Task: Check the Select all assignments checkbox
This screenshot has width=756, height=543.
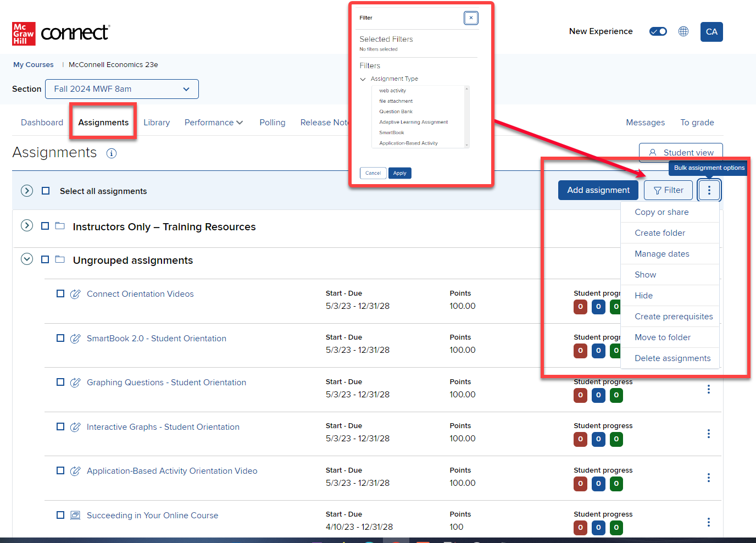Action: click(46, 191)
